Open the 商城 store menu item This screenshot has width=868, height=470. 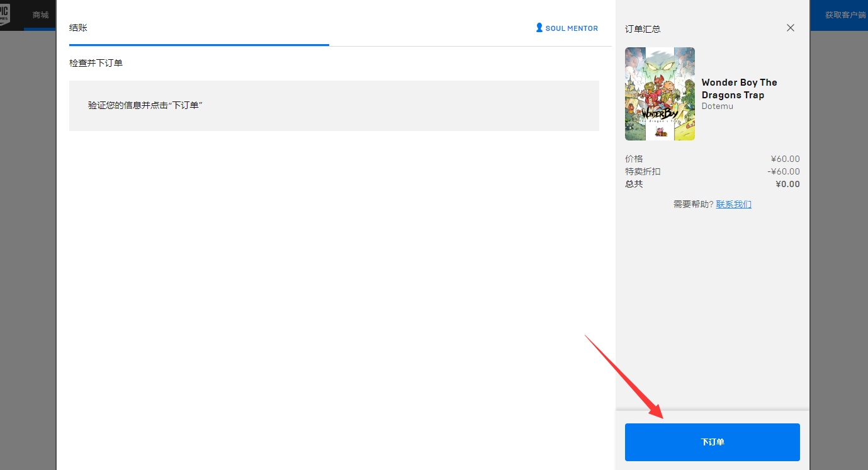pyautogui.click(x=40, y=14)
